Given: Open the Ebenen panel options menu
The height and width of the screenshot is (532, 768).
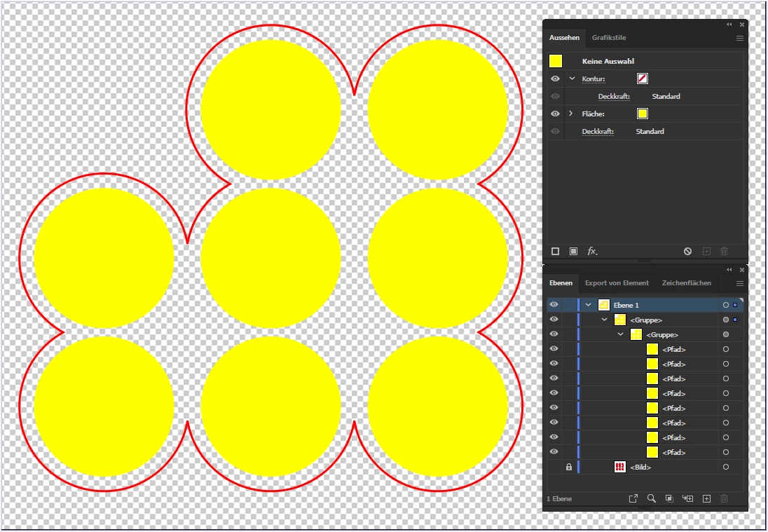Looking at the screenshot, I should point(739,284).
